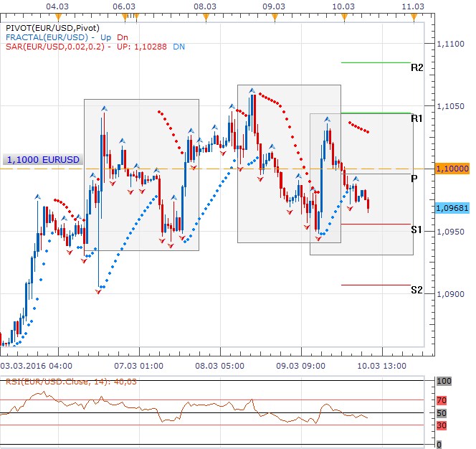Click the orange day marker at 09.03
This screenshot has height=449, width=476.
tap(273, 16)
